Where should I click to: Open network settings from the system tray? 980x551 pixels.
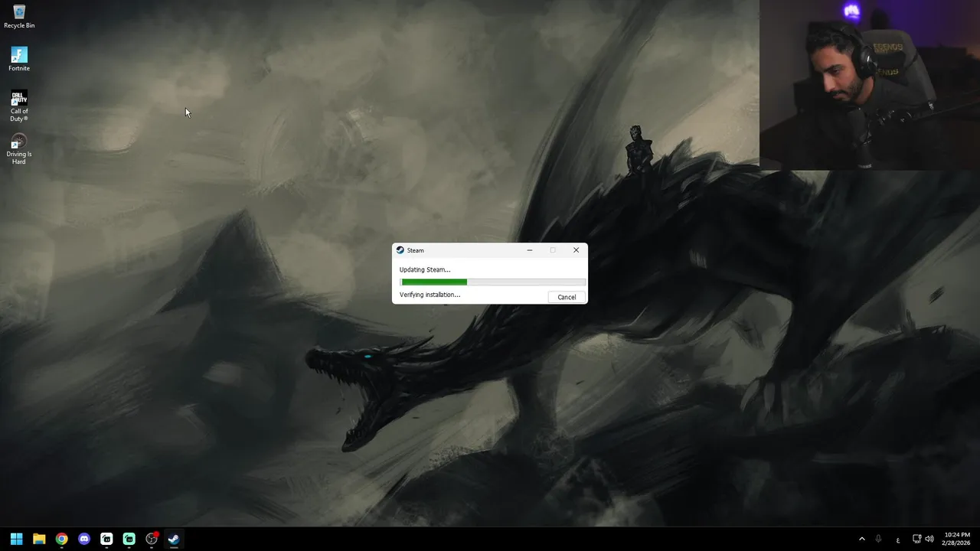pos(916,539)
